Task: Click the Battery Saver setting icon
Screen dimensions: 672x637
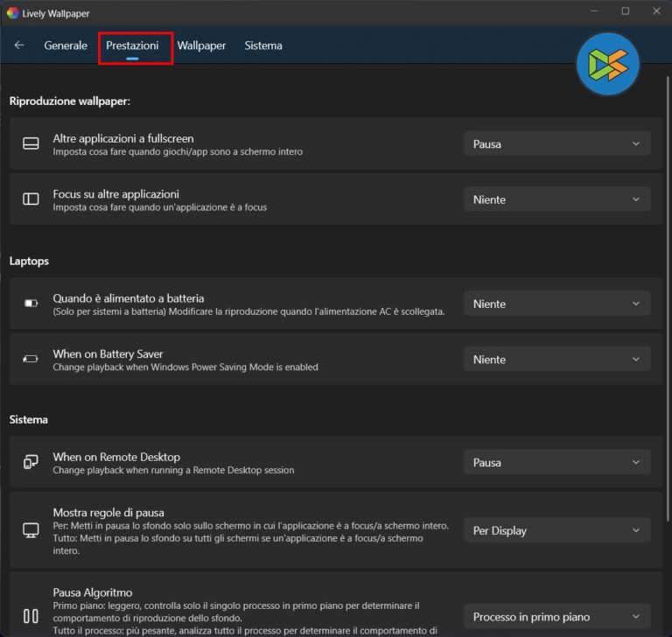Action: (31, 360)
